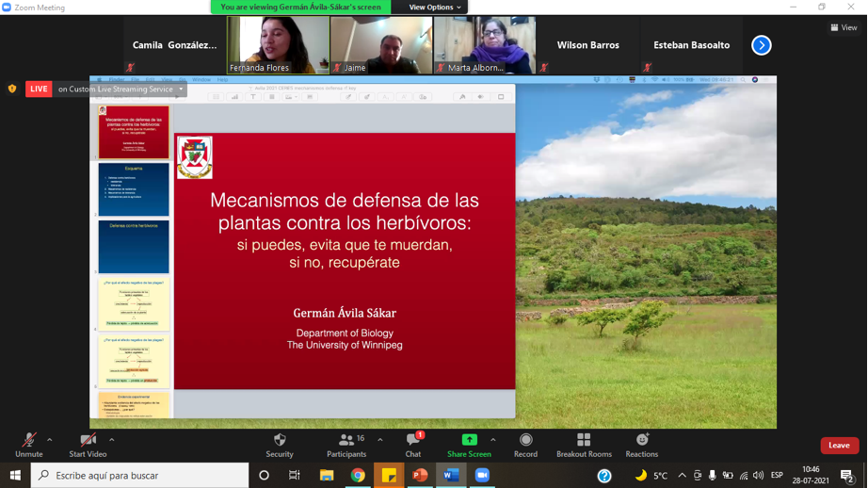Open the shared Mac View menu
This screenshot has height=488, width=868.
[167, 80]
